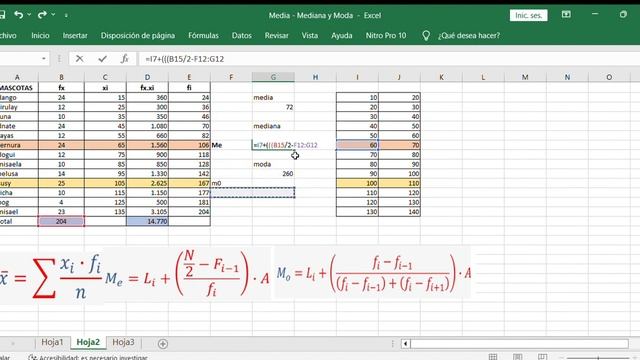Click the Undo arrow icon
The width and height of the screenshot is (640, 360).
click(x=19, y=15)
